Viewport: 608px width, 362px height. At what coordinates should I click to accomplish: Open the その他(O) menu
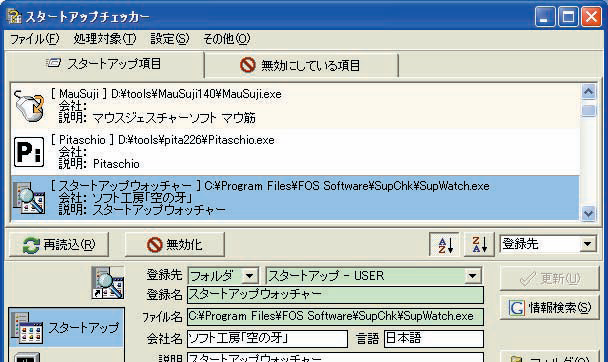226,39
